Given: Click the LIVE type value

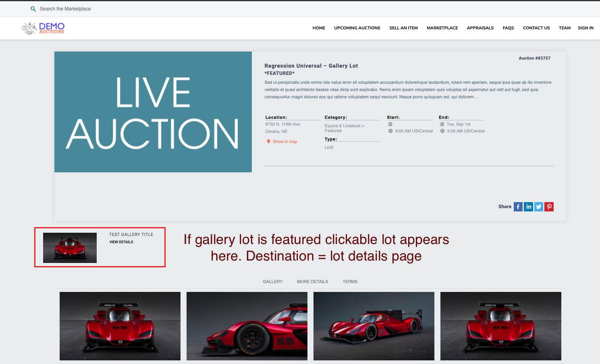Looking at the screenshot, I should click(329, 147).
